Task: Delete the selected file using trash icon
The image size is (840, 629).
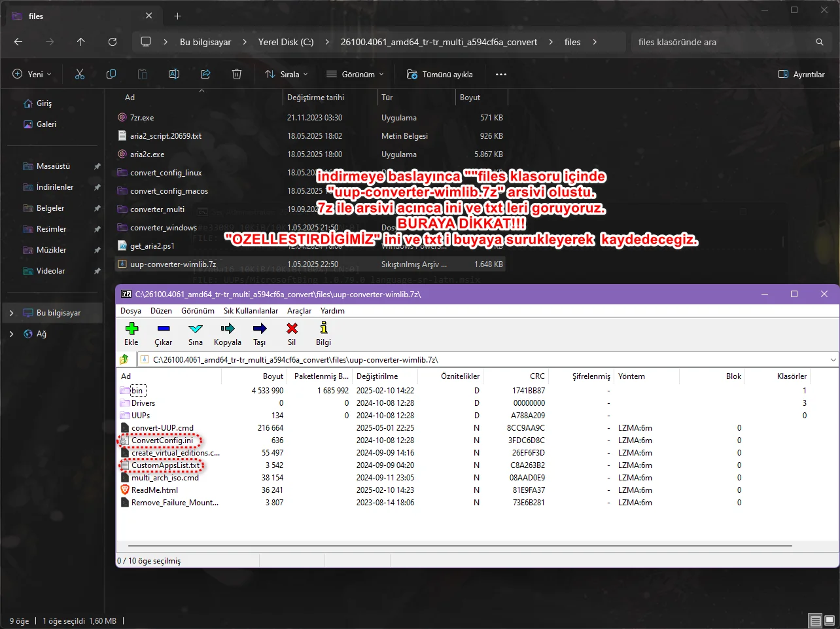Action: coord(237,74)
